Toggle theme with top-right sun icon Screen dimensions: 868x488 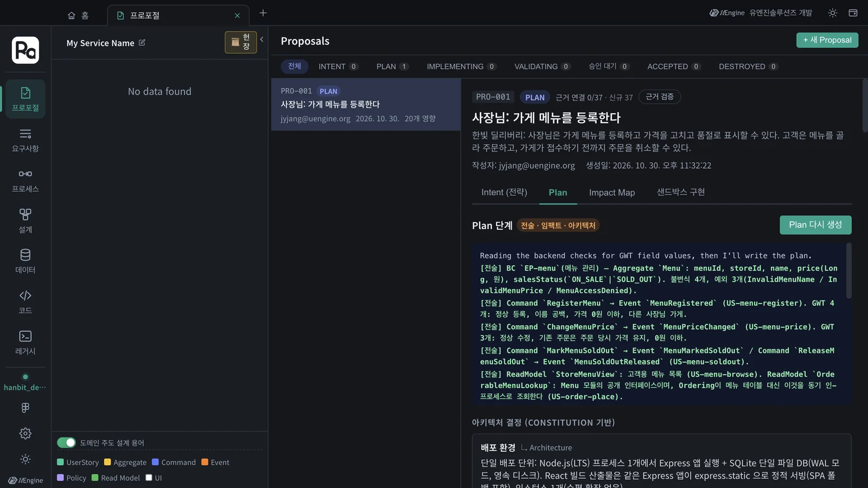coord(833,13)
